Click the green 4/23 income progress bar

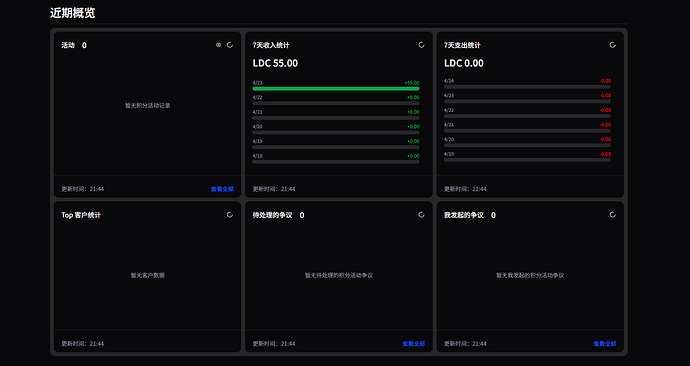(336, 88)
